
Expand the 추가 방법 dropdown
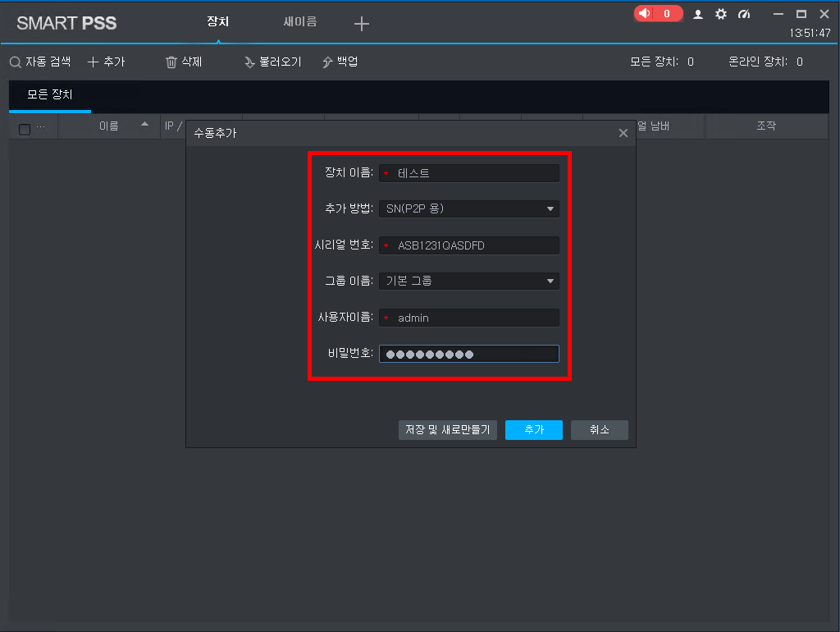pos(550,209)
